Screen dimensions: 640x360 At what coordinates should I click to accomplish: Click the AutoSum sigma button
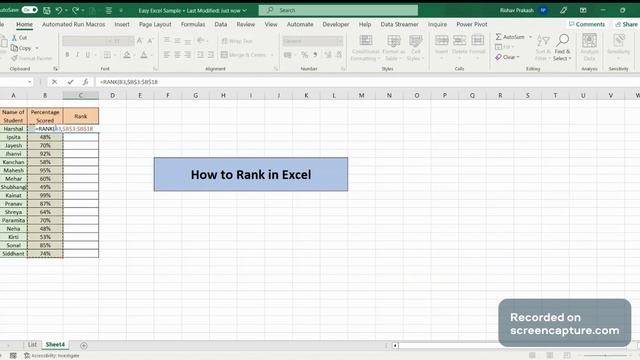[510, 37]
